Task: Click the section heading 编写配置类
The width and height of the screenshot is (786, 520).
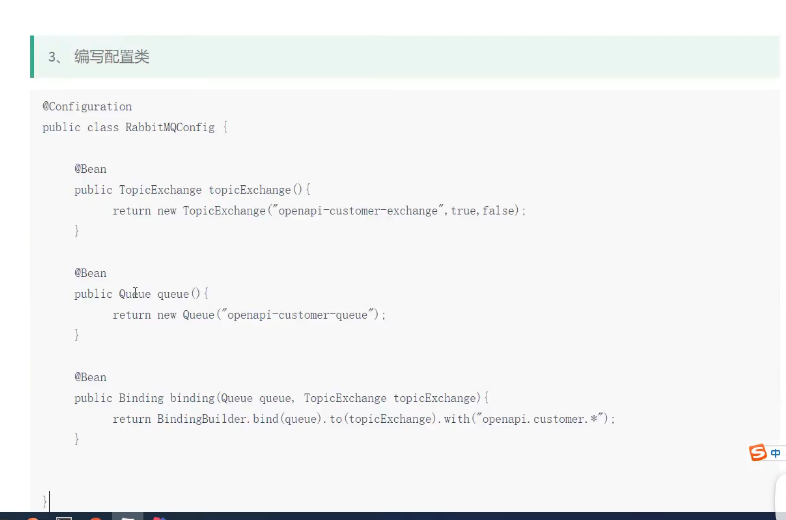Action: click(111, 57)
